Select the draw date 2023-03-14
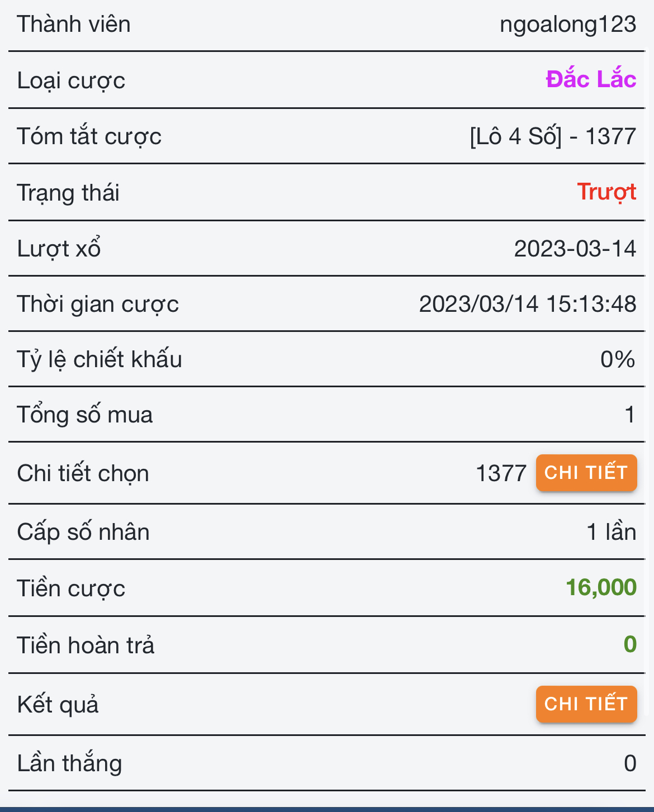The image size is (654, 812). coord(575,249)
